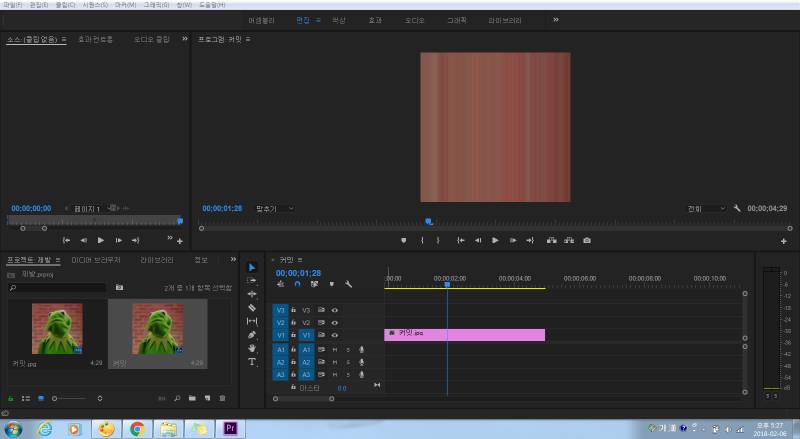This screenshot has width=800, height=439.
Task: Play the Source monitor
Action: (101, 240)
